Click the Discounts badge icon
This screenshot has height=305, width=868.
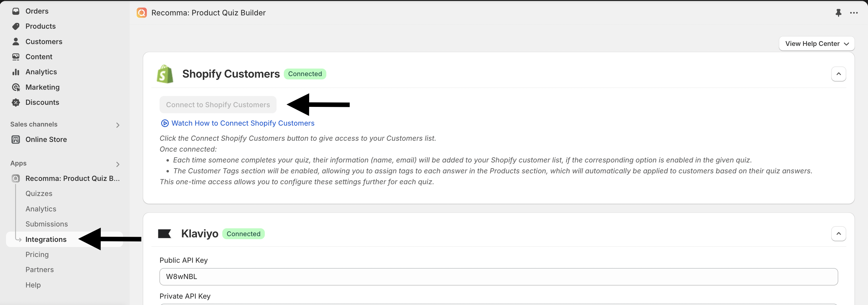point(16,102)
